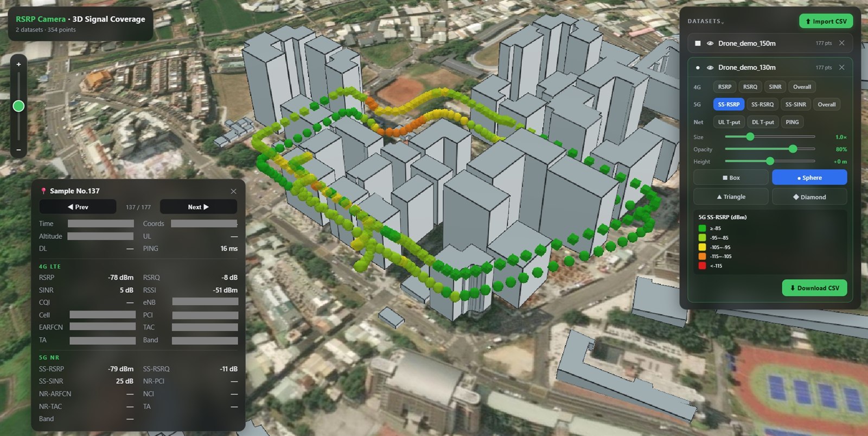The width and height of the screenshot is (868, 436).
Task: Select the 4G Overall metric
Action: tap(802, 87)
